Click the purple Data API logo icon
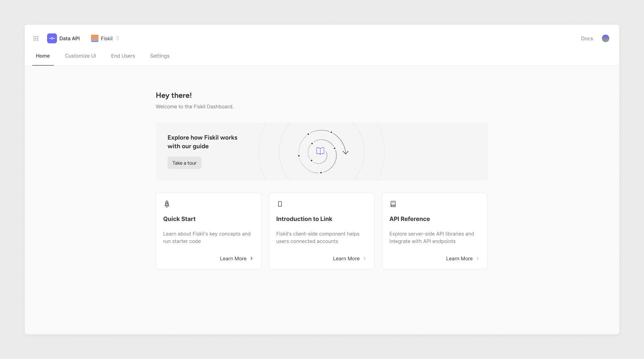This screenshot has height=359, width=644. pyautogui.click(x=52, y=38)
